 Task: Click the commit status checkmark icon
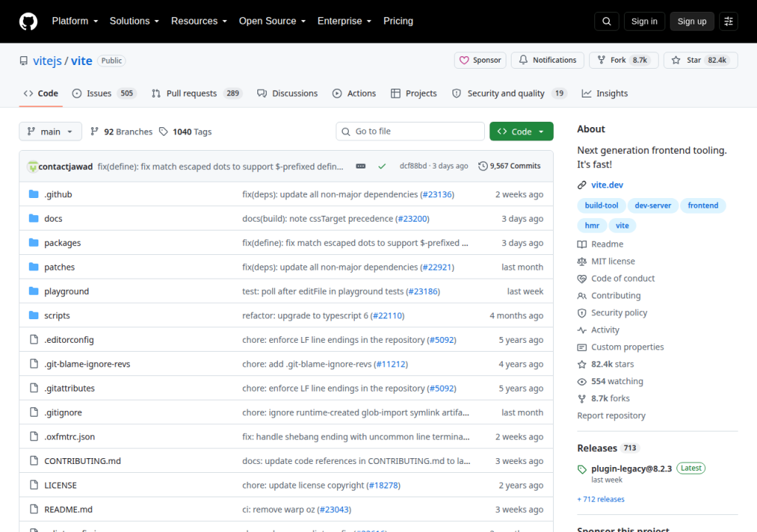pos(382,166)
